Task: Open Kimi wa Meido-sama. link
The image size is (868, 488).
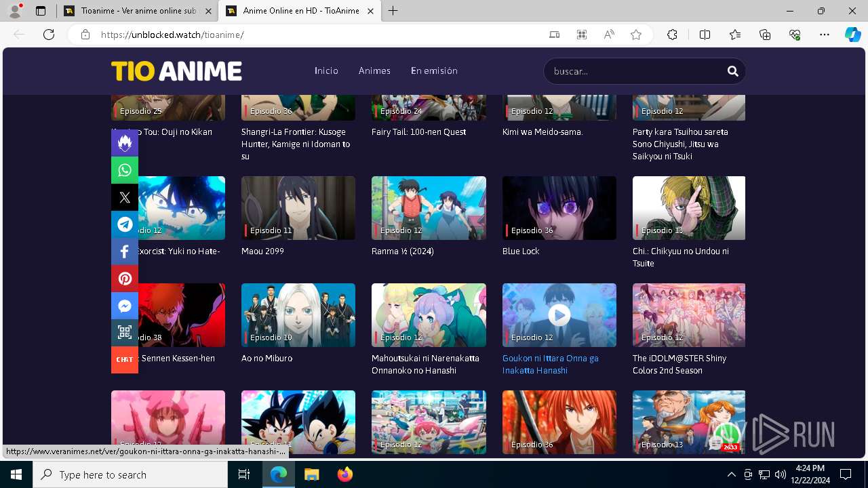Action: pos(542,132)
